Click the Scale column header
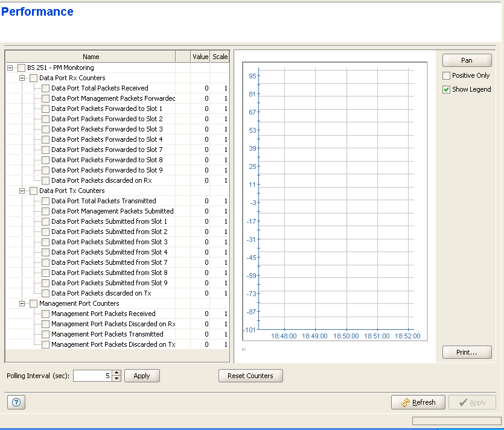The height and width of the screenshot is (430, 504). click(220, 57)
